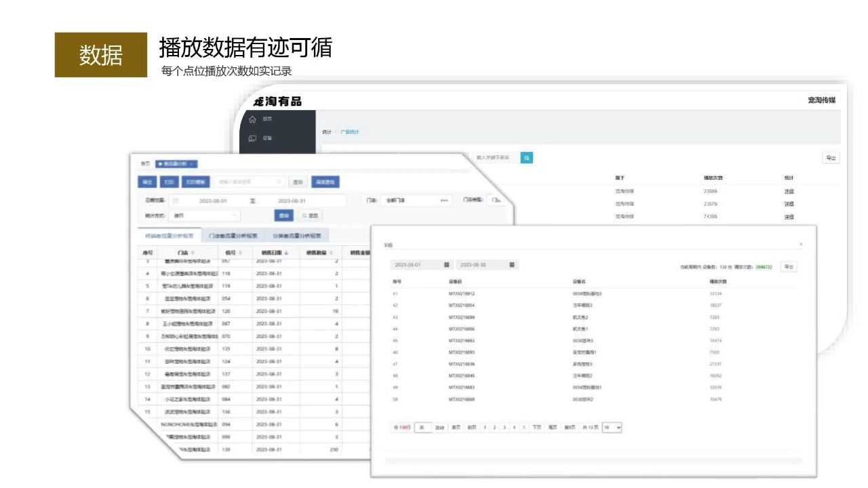Open calendar icon beside 2023-08-30 end date
868x488 pixels.
[512, 265]
